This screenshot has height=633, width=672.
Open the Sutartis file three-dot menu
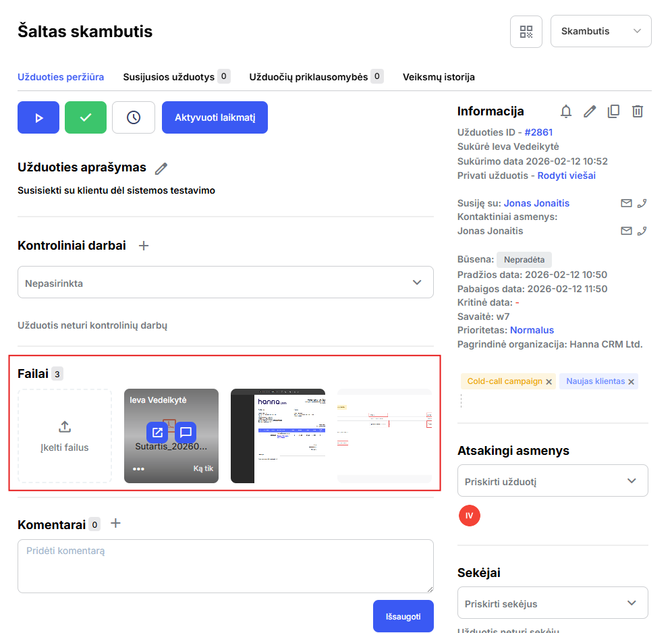(138, 469)
